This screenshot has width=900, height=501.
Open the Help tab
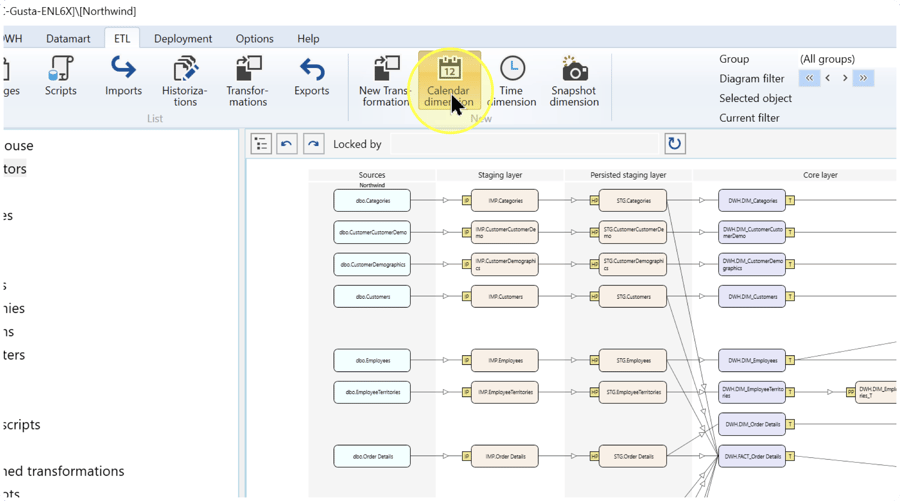(x=308, y=38)
